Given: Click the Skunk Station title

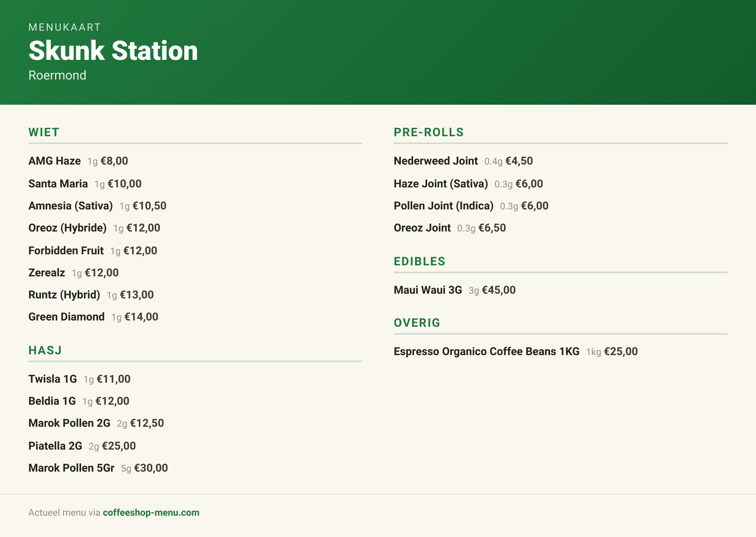Looking at the screenshot, I should (113, 51).
